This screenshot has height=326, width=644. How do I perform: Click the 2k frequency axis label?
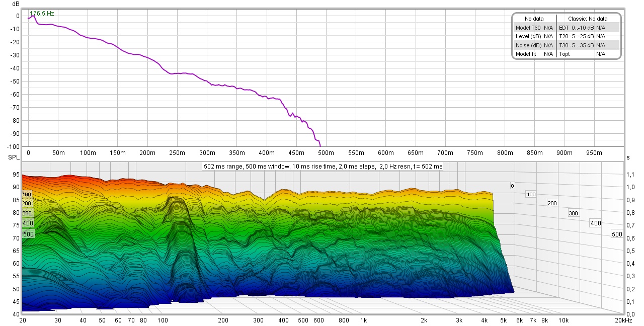(424, 320)
